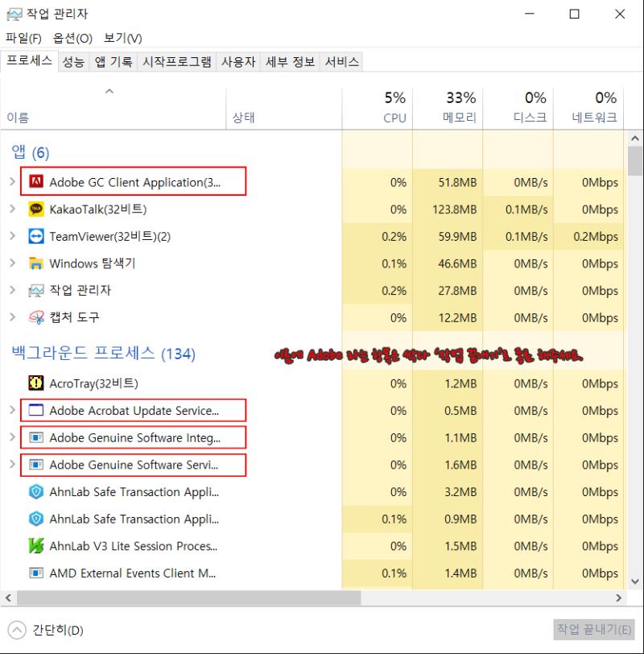Screen dimensions: 644x654
Task: Switch to the 서비스 tab
Action: (342, 62)
